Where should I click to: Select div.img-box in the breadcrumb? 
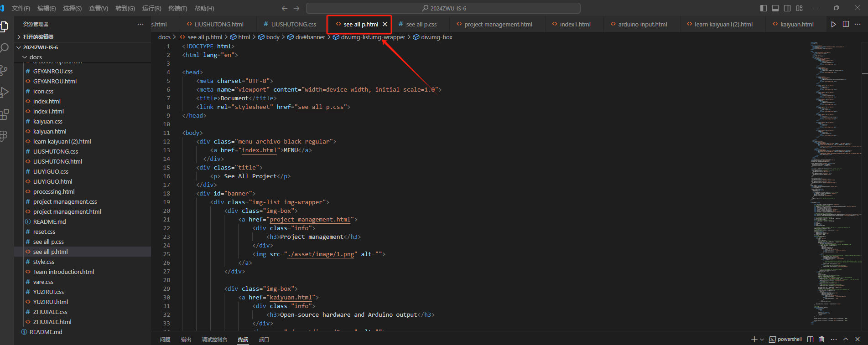coord(433,37)
